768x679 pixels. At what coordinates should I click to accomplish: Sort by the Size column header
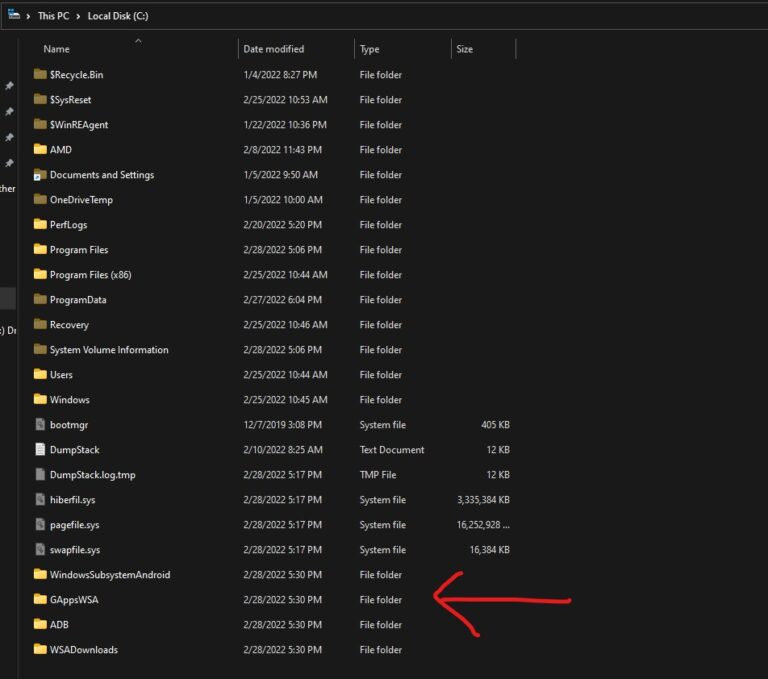click(x=464, y=49)
